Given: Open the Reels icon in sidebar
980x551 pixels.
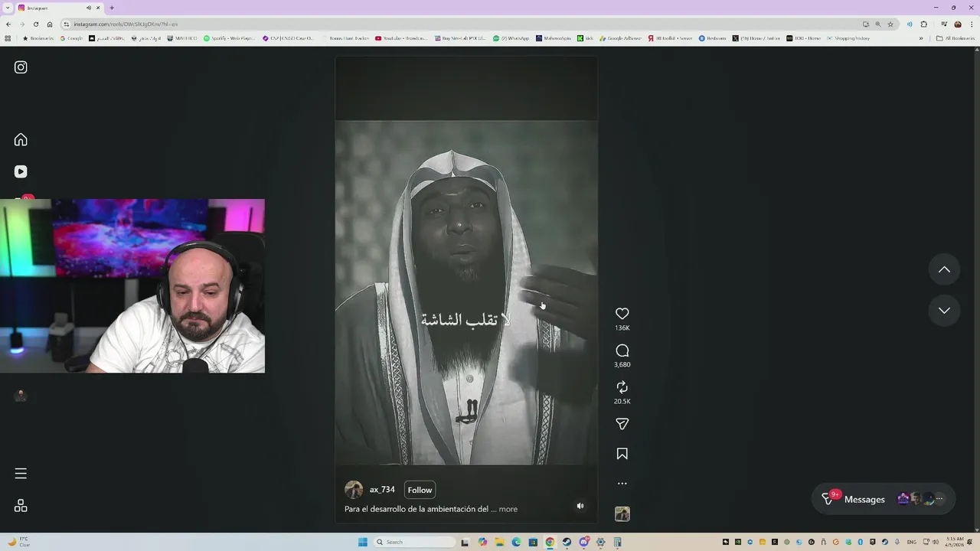Looking at the screenshot, I should coord(21,171).
